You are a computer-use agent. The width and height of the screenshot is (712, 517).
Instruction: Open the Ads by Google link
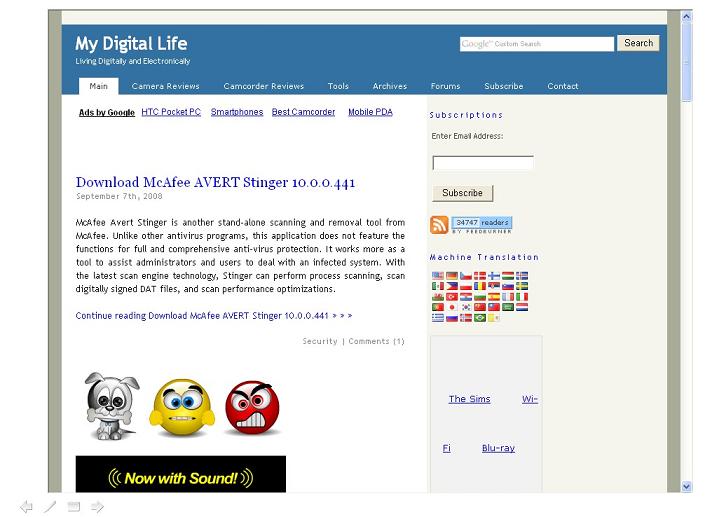[x=107, y=112]
